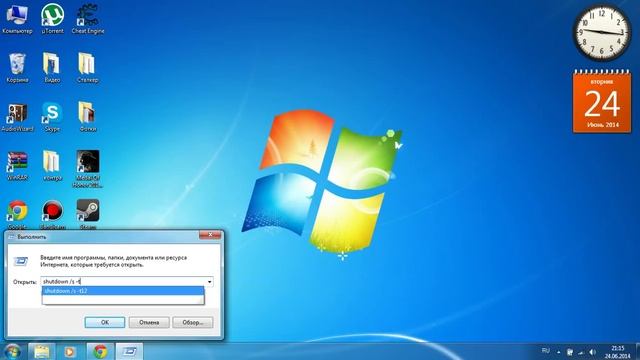640x360 pixels.
Task: Open the taskbar clock showing 24.06.2014
Action: point(618,352)
